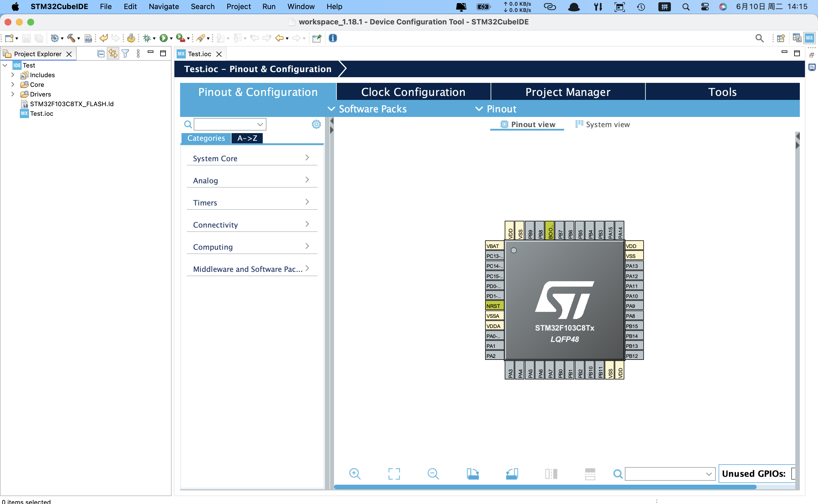Screen dimensions: 818x504
Task: Open the Window menu
Action: coord(301,6)
